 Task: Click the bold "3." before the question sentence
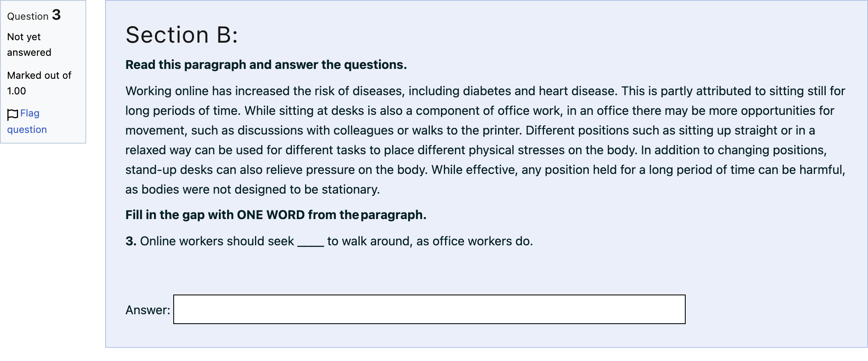point(131,241)
